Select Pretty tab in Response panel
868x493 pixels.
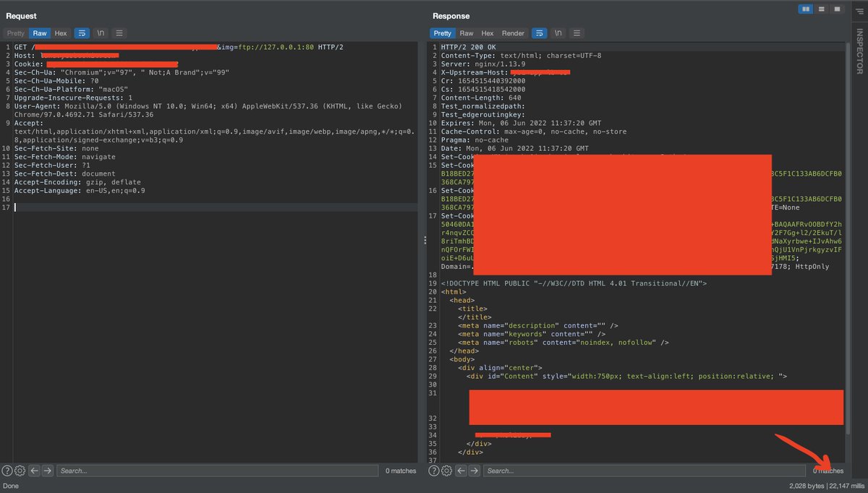[x=443, y=33]
